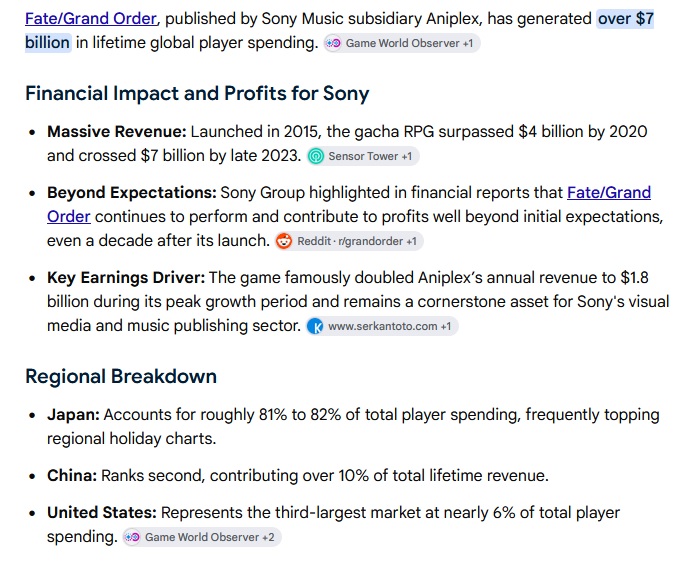Click the highlighted 'over $7' text
Viewport: 697px width, 569px height.
pyautogui.click(x=625, y=19)
